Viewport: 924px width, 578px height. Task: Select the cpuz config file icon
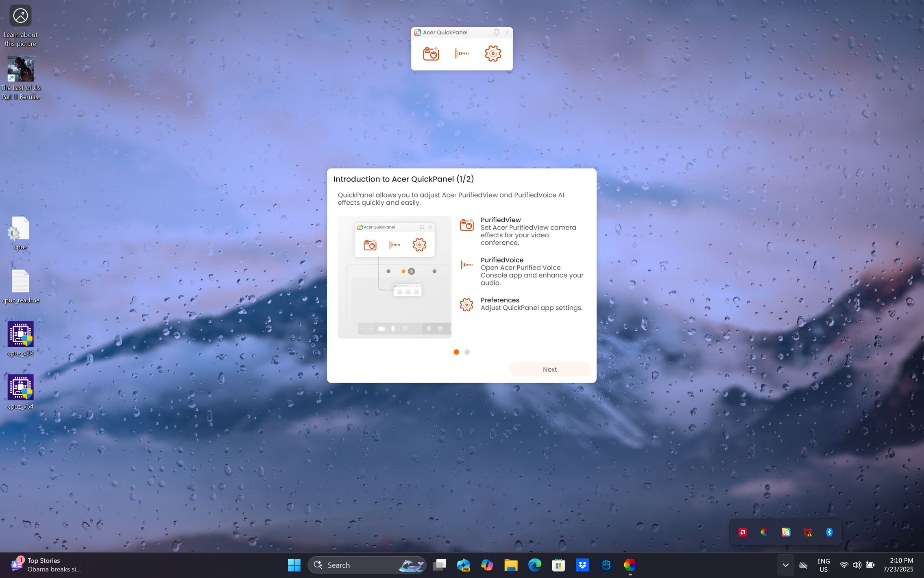[20, 233]
